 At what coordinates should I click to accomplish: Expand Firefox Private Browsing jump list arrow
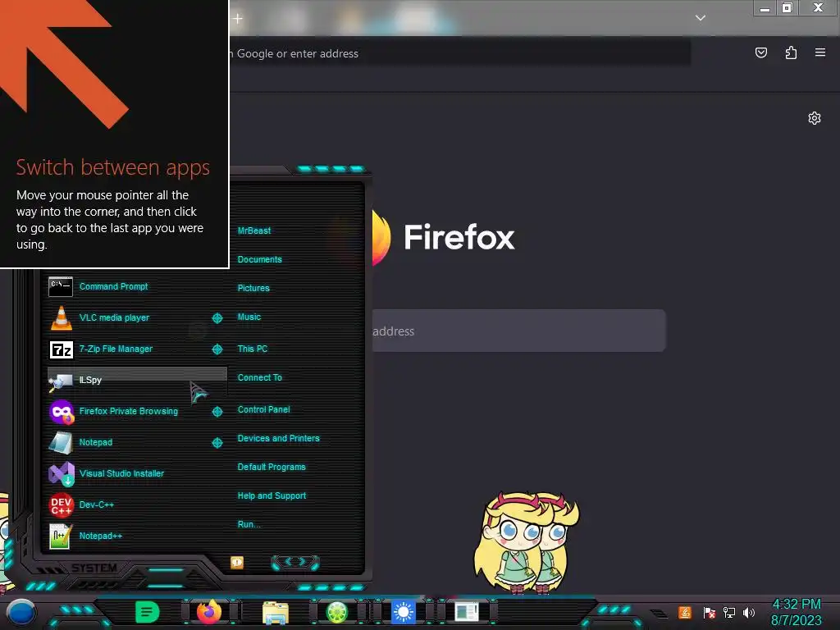click(x=217, y=412)
